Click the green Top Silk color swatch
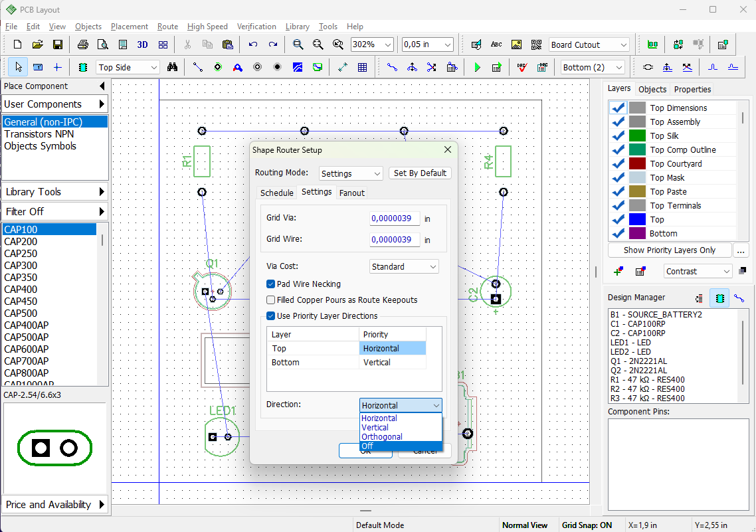The image size is (756, 532). pos(637,136)
